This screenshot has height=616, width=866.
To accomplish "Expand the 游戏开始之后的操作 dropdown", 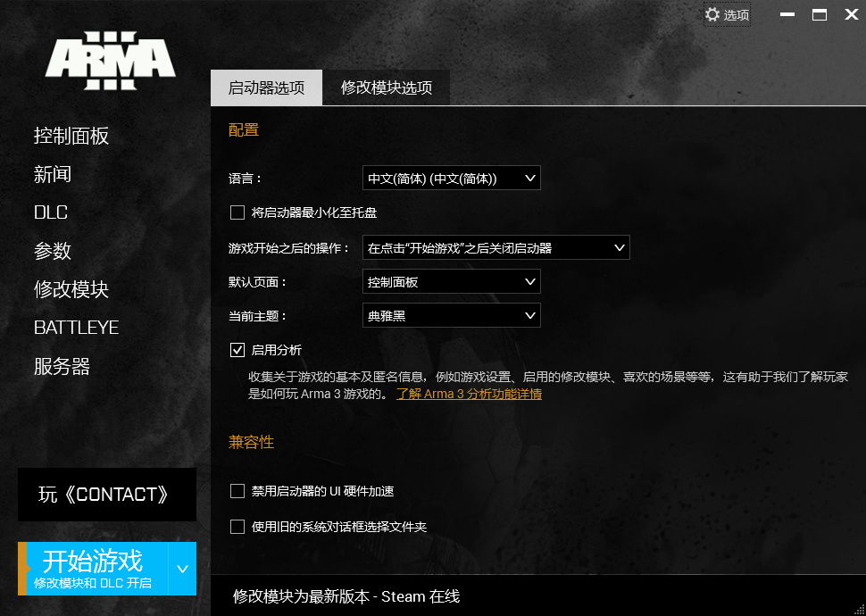I will 496,248.
